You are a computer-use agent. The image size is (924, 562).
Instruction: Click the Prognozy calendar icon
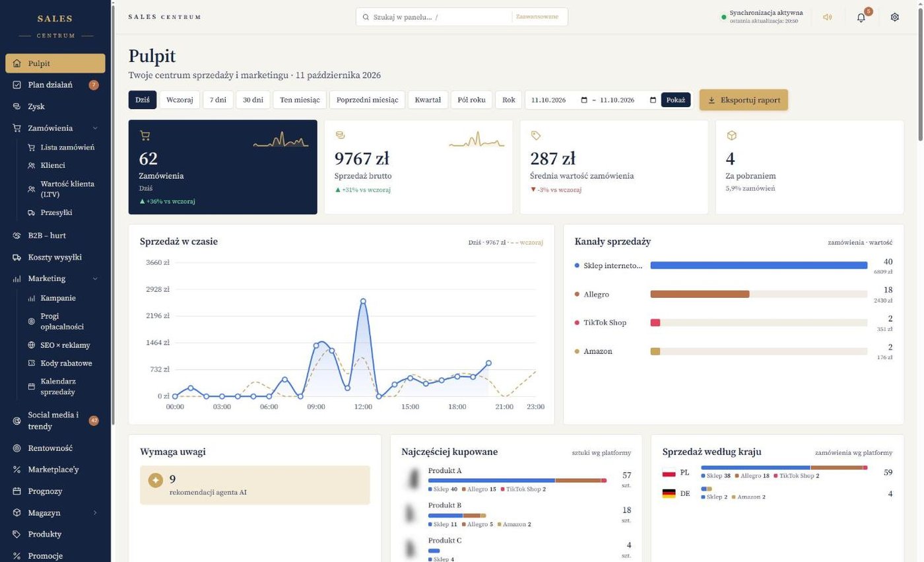click(17, 491)
